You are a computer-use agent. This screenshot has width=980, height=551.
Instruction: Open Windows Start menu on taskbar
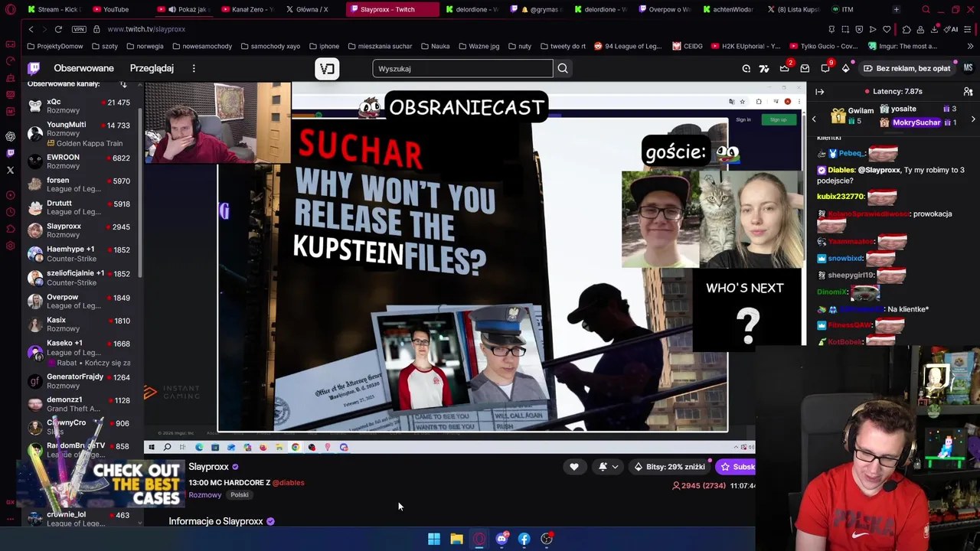coord(434,539)
